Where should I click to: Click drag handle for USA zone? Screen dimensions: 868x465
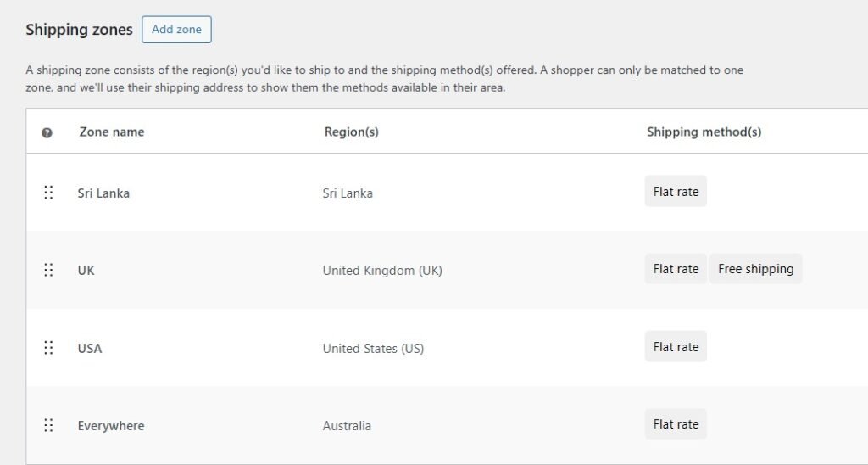48,348
